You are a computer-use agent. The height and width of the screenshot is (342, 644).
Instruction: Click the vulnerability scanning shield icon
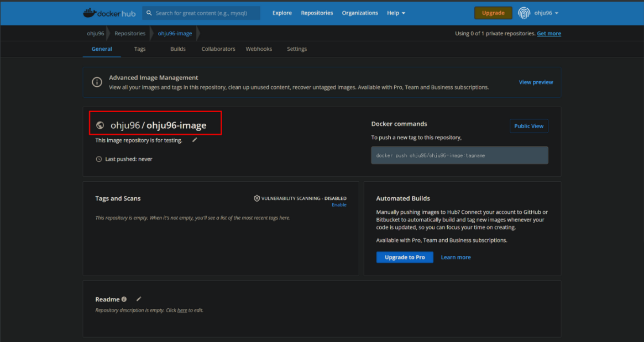tap(256, 198)
